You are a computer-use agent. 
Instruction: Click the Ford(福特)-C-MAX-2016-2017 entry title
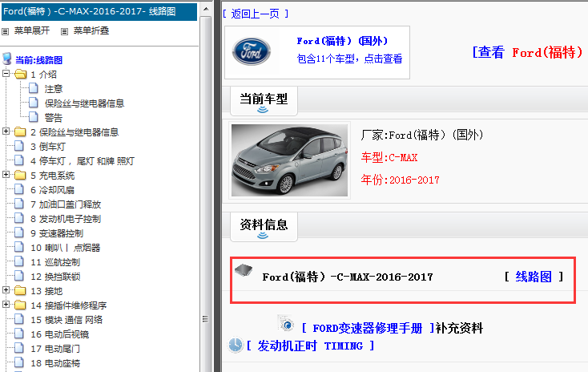348,277
